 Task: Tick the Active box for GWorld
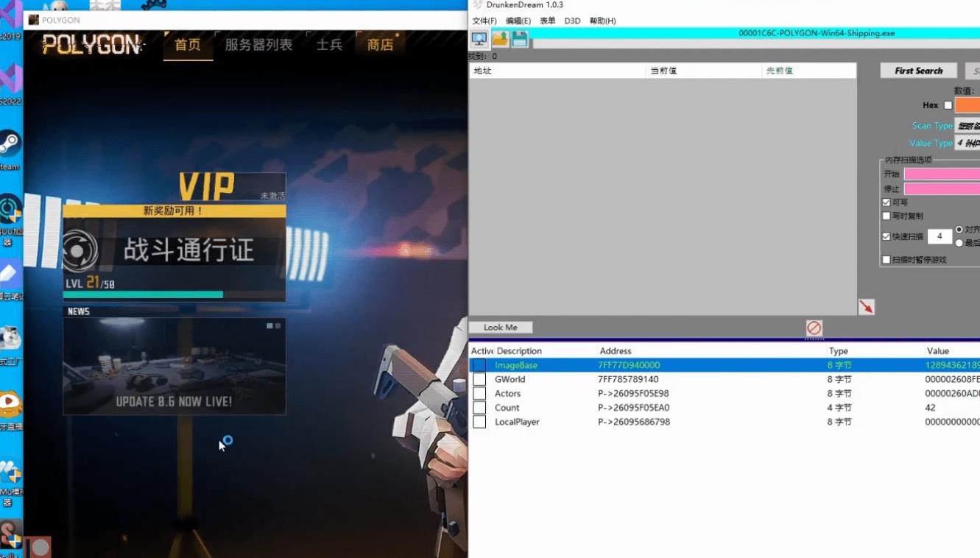(x=479, y=379)
